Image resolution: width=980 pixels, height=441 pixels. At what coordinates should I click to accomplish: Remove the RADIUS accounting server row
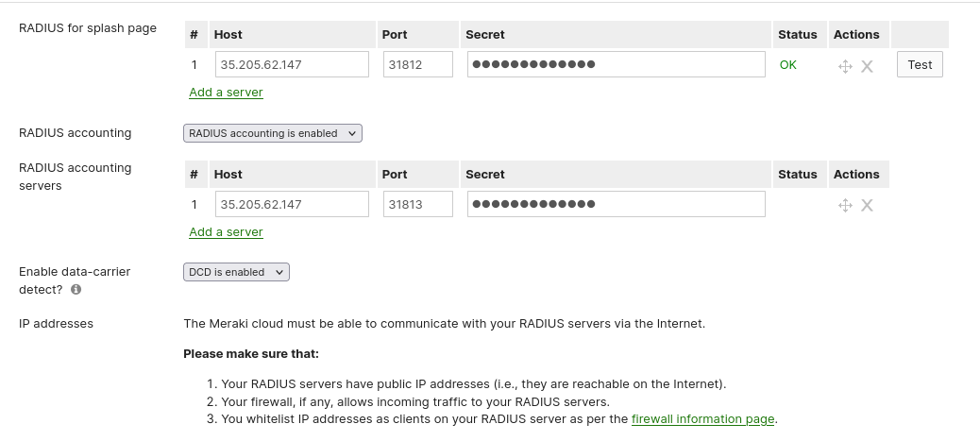(867, 206)
